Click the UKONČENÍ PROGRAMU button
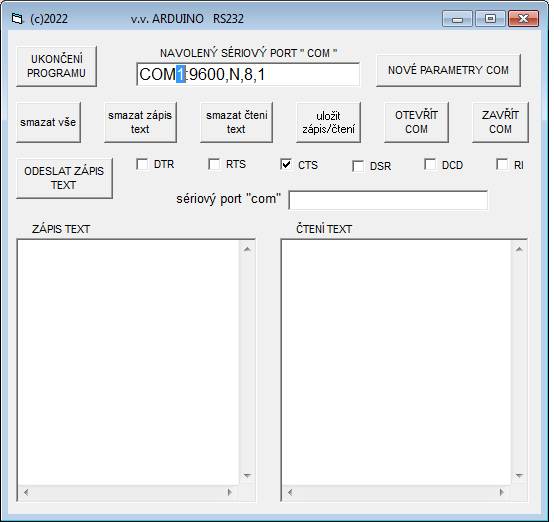554x522 pixels. tap(57, 66)
